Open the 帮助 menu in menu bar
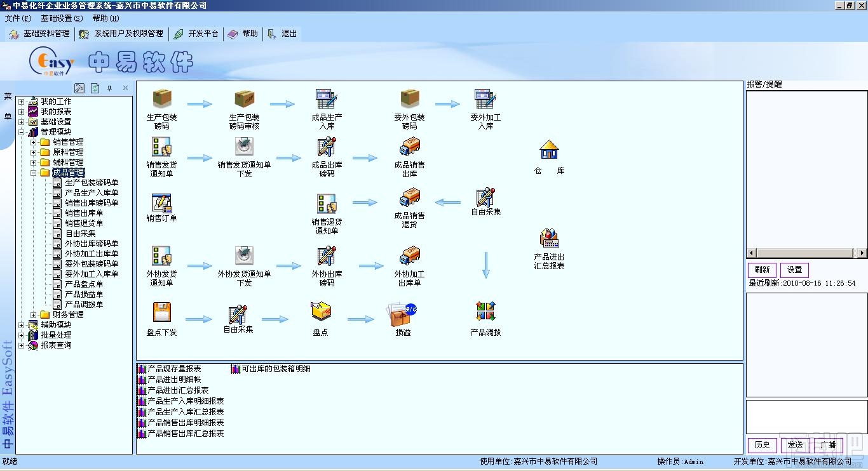 point(105,18)
